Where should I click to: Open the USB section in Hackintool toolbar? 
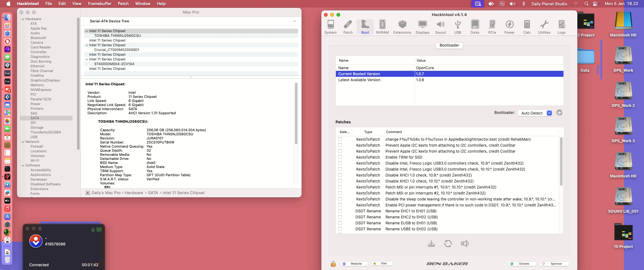click(x=458, y=27)
